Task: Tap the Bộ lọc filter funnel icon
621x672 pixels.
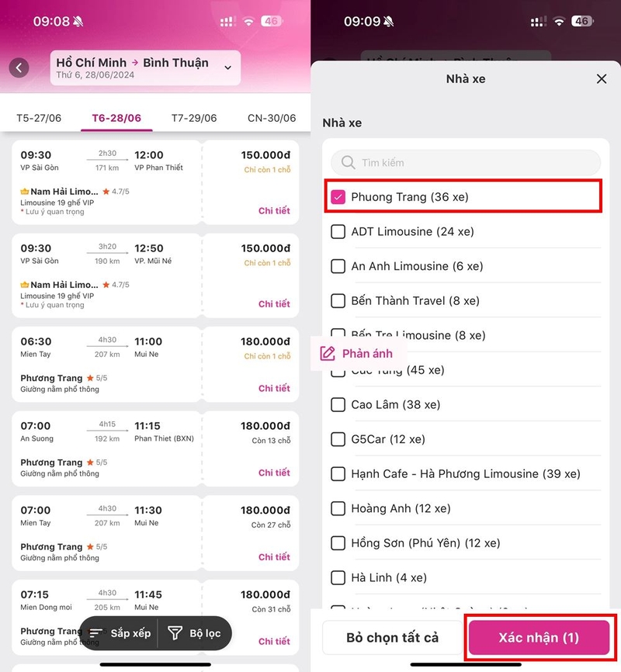Action: (x=175, y=633)
